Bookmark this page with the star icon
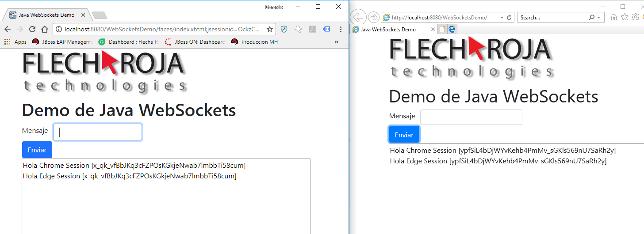The width and height of the screenshot is (644, 234). tap(269, 30)
